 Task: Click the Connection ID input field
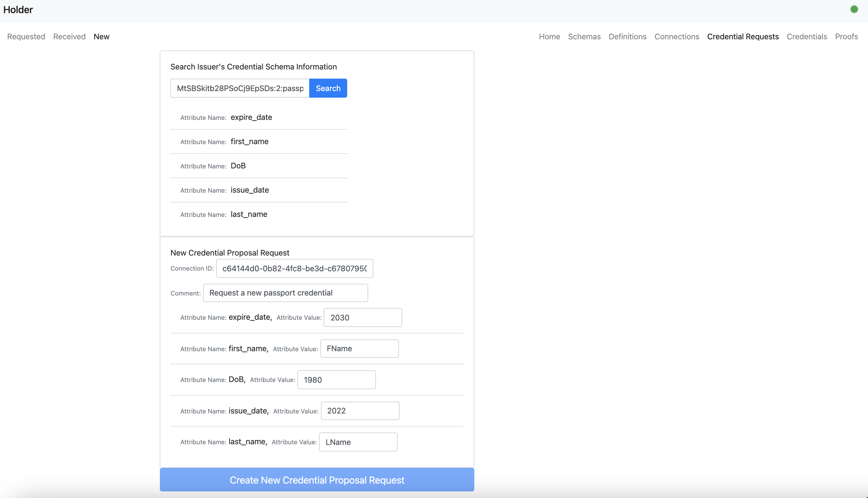[x=294, y=269]
